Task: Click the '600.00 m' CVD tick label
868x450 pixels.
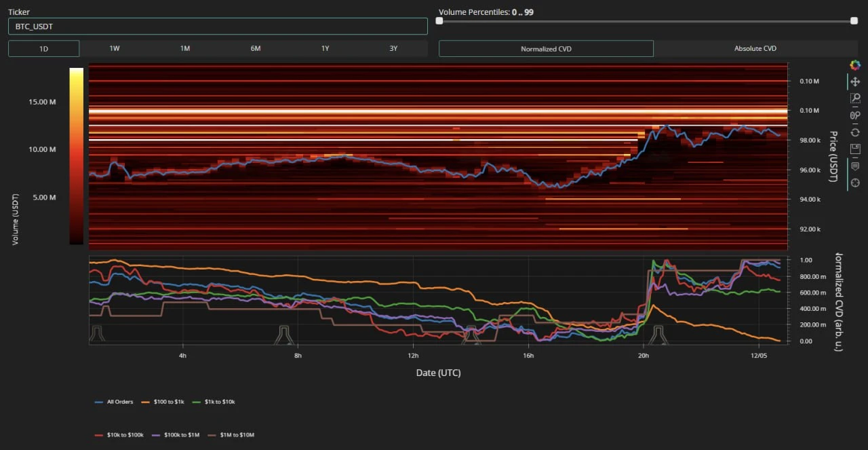Action: point(812,293)
